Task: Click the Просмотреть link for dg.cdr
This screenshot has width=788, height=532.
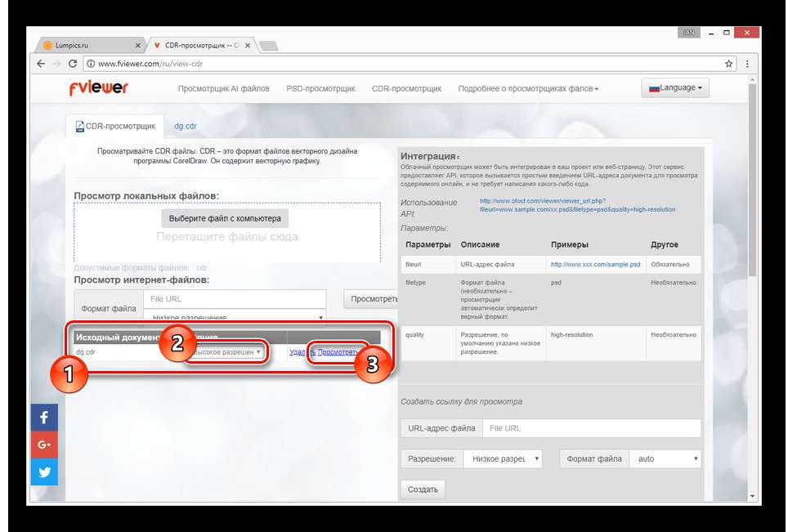Action: pos(338,352)
